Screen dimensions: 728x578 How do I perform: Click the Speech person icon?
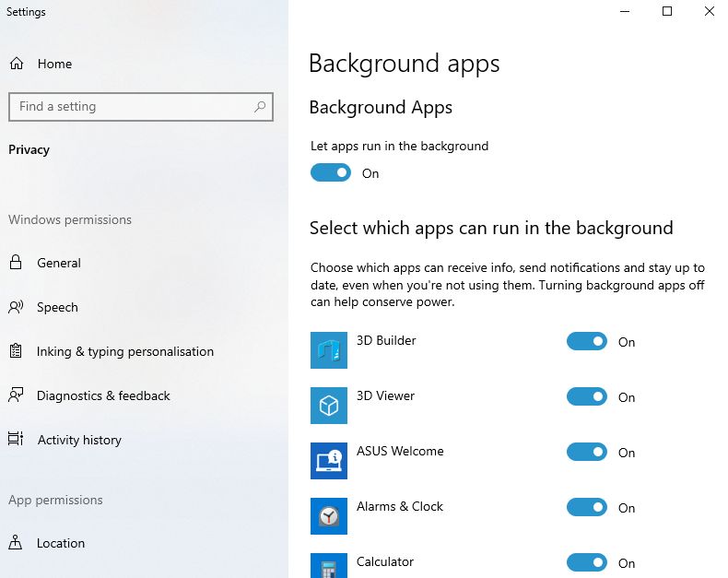(16, 307)
